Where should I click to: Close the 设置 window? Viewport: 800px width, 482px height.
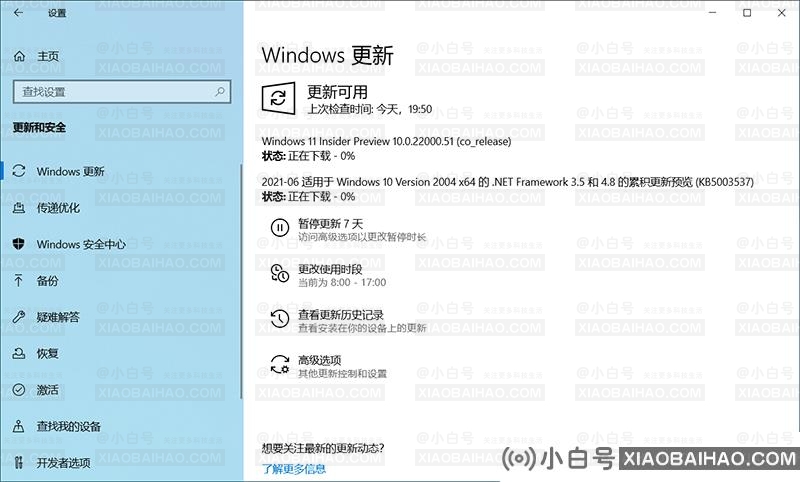(x=782, y=13)
